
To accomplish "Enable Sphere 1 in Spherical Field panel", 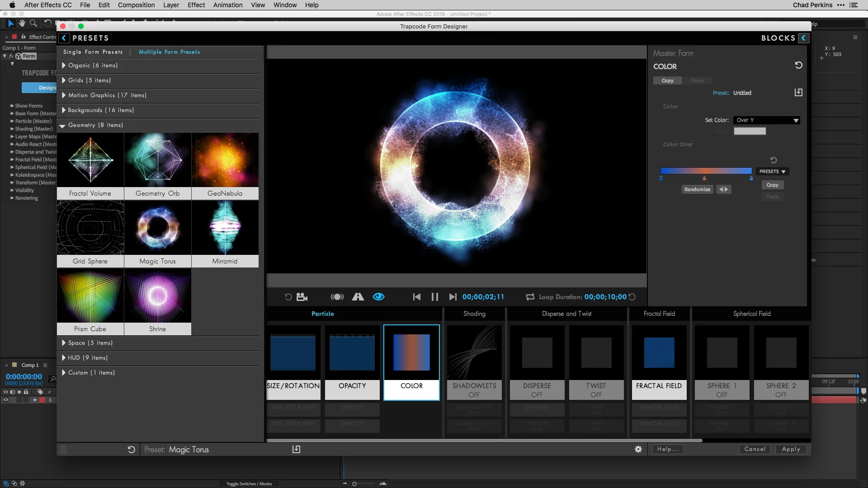I will click(x=722, y=390).
